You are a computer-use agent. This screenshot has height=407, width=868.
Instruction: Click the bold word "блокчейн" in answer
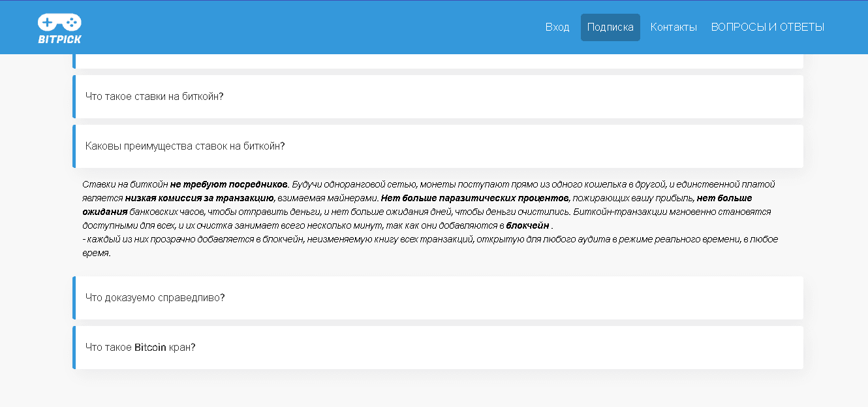tap(527, 225)
